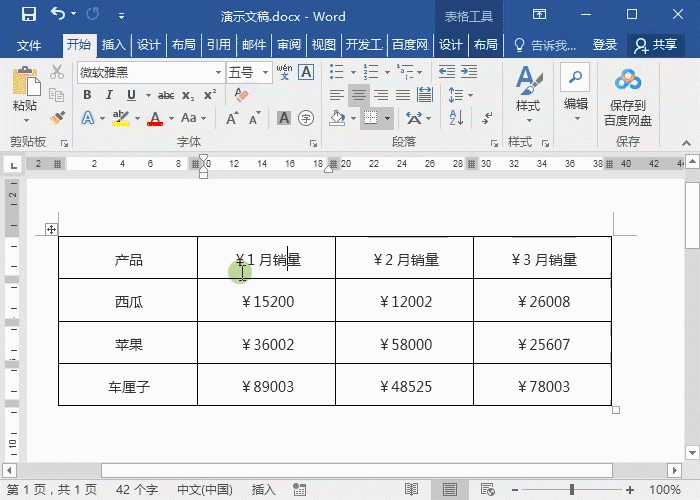Expand the bullet list dropdown arrow

point(353,72)
